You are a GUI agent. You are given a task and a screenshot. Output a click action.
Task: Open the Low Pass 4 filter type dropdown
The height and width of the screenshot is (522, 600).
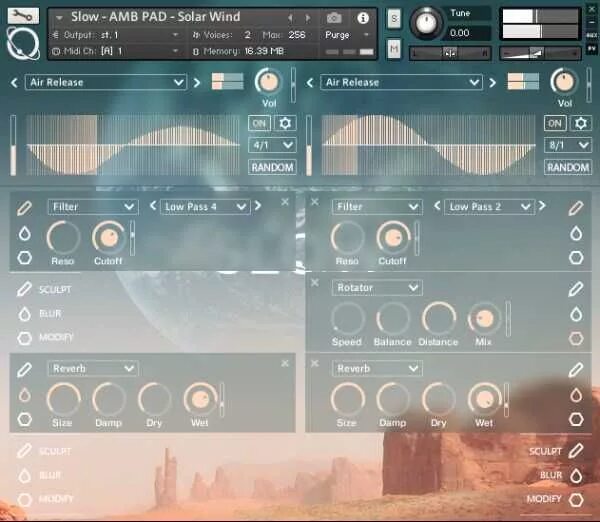[205, 207]
